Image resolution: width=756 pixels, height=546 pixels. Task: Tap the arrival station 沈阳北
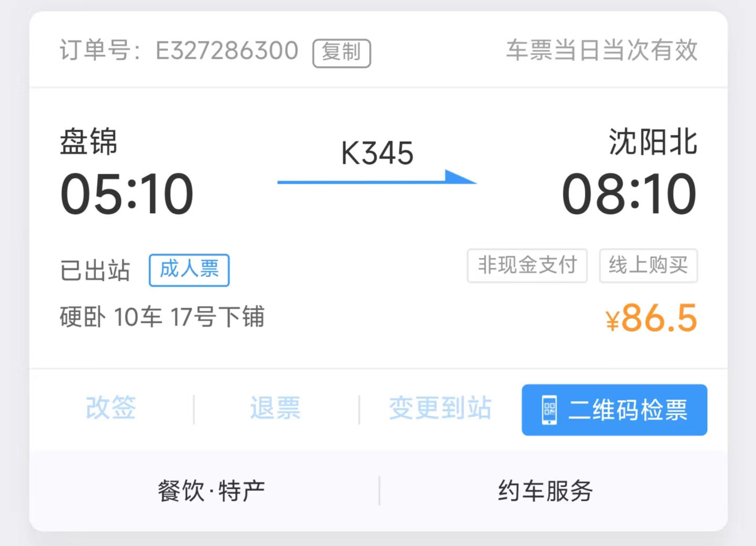653,142
